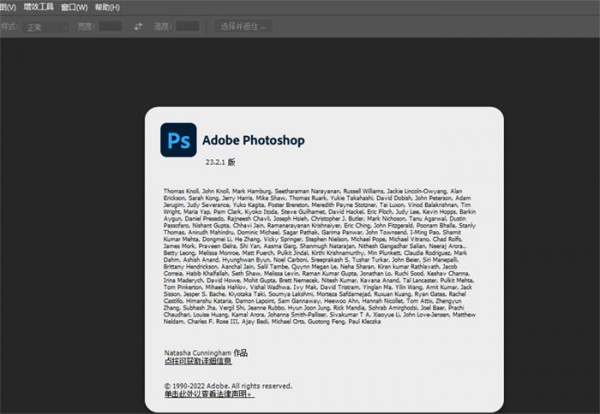Screen dimensions: 600x414
Task: Click the Natasha Cunningham 作品 text
Action: (206, 353)
